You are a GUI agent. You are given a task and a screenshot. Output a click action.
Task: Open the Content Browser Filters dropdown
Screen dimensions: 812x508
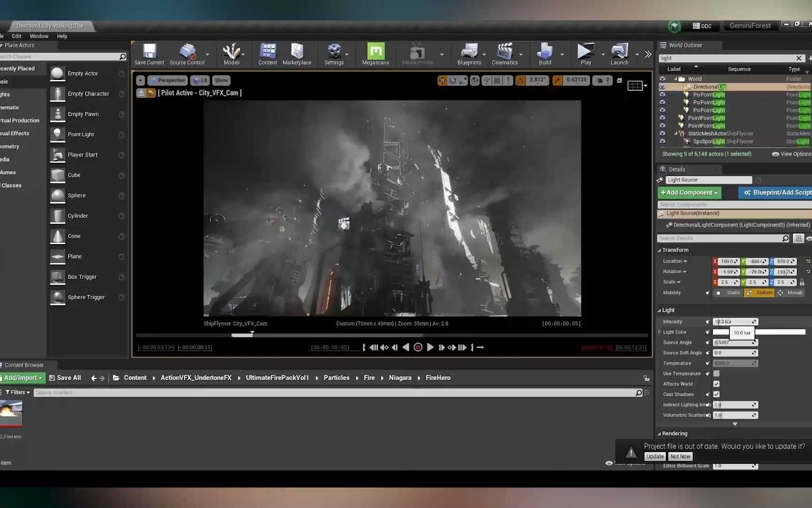[17, 392]
